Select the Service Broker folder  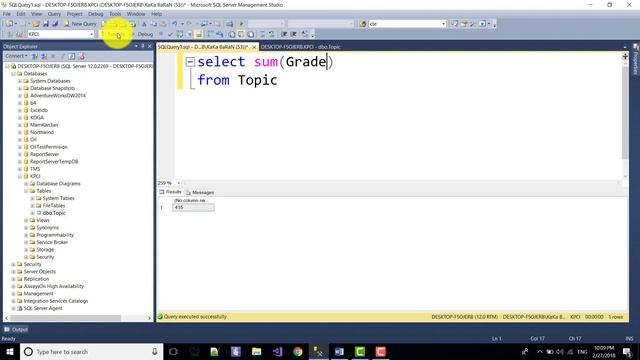coord(52,242)
